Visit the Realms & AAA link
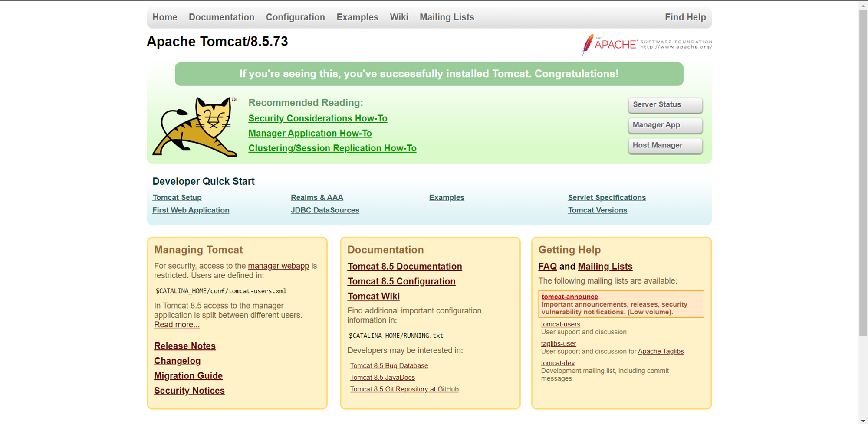868x424 pixels. click(x=317, y=198)
